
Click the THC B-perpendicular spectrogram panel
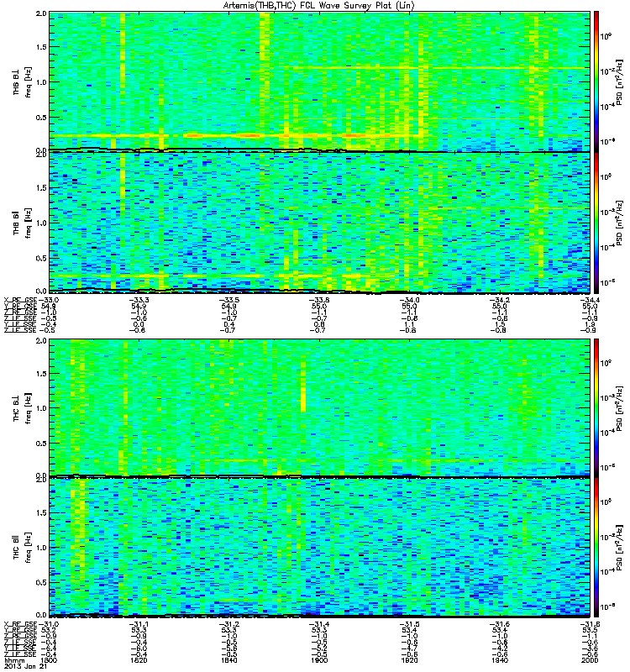[x=319, y=408]
